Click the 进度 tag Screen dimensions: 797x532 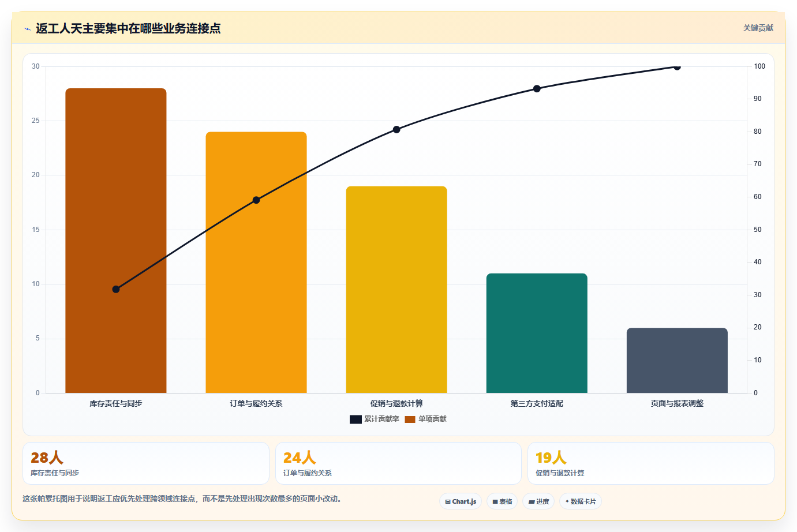(x=538, y=501)
